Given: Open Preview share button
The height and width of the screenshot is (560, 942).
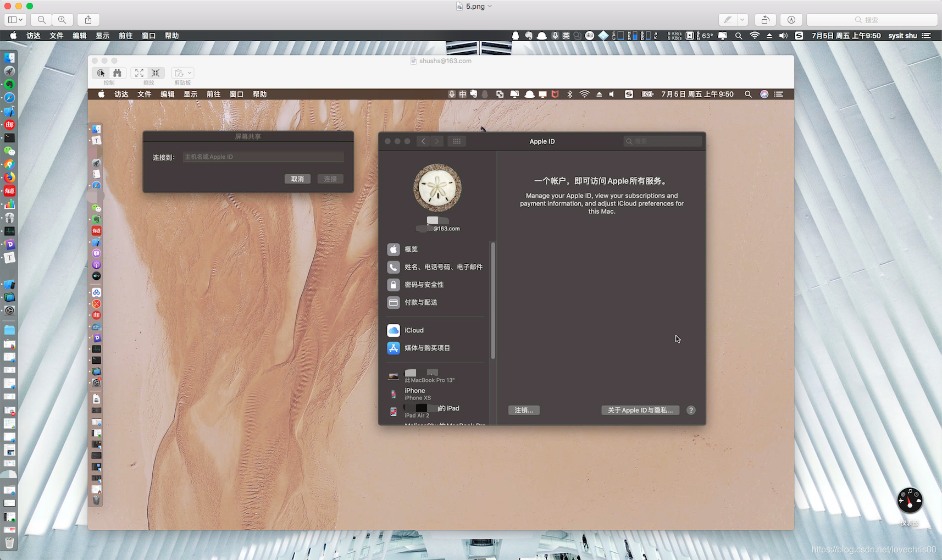Looking at the screenshot, I should coord(88,20).
